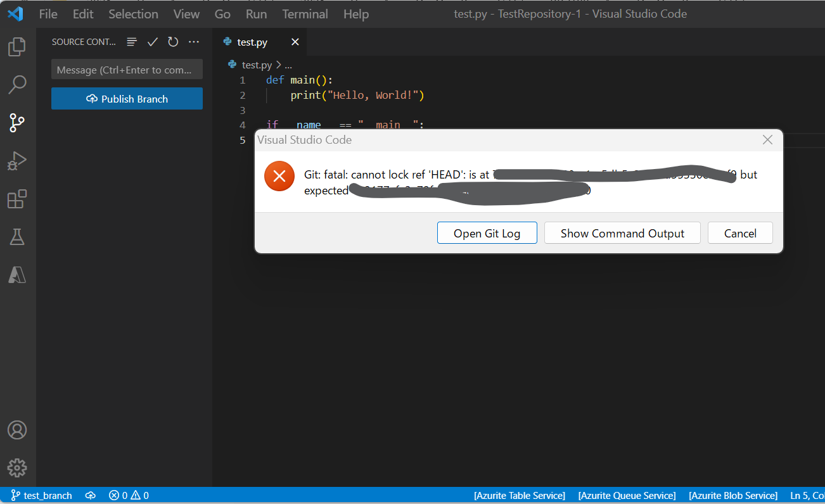
Task: Click the Open Git Log button
Action: point(487,233)
